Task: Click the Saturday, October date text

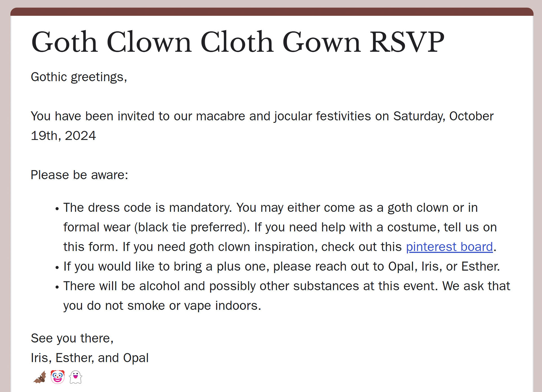Action: [443, 116]
